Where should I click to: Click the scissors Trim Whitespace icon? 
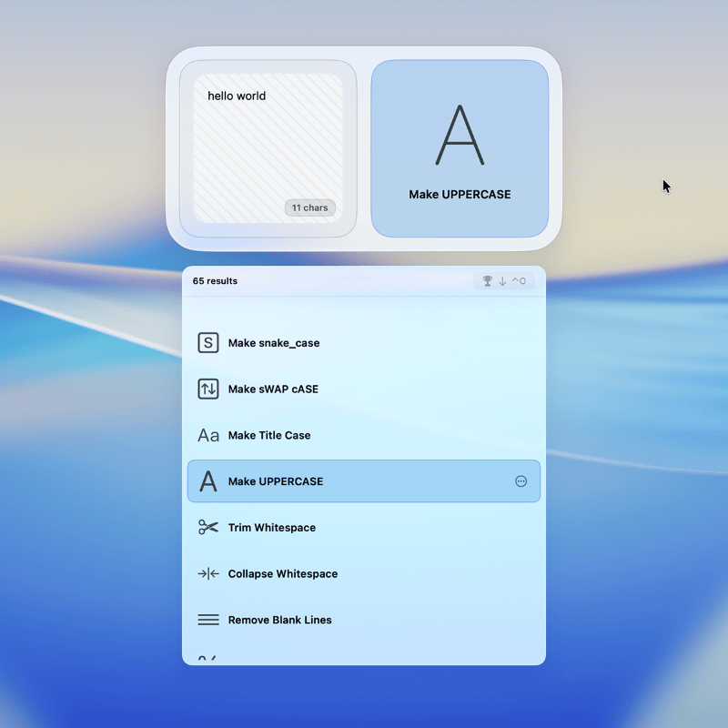(x=208, y=528)
